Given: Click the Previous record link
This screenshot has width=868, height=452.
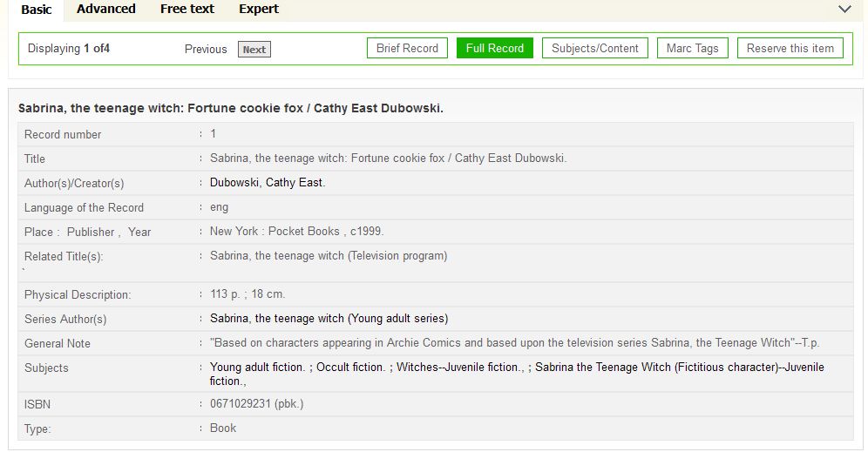Looking at the screenshot, I should [x=206, y=50].
